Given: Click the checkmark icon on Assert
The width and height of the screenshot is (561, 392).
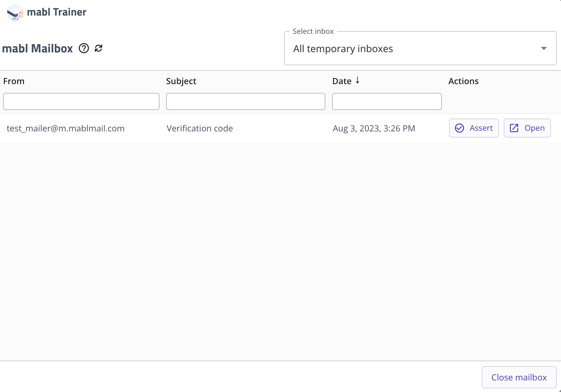Looking at the screenshot, I should (459, 128).
